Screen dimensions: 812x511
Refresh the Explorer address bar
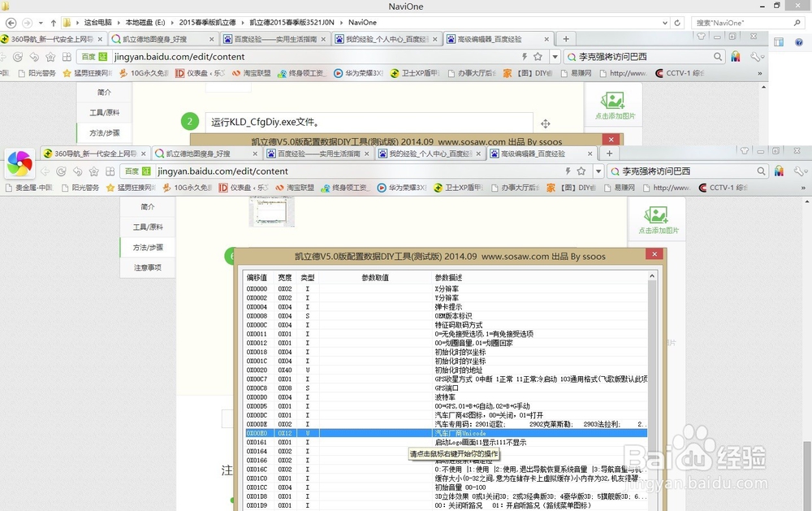pos(677,23)
